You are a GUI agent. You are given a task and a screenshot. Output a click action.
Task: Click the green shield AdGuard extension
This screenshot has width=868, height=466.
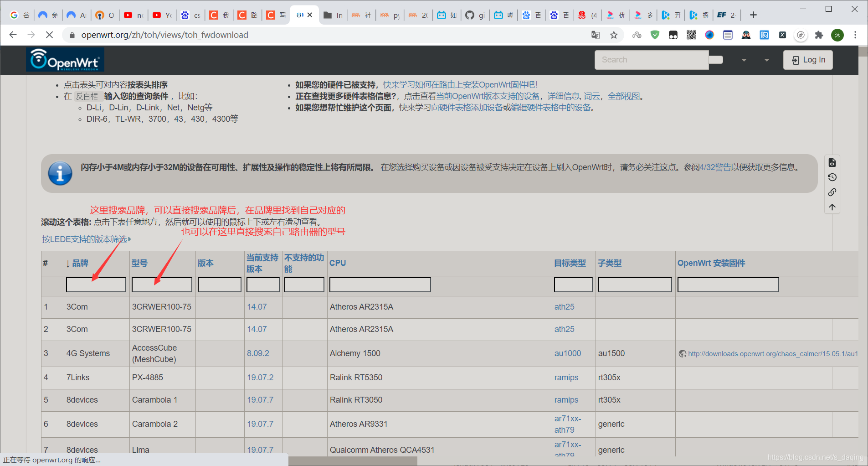655,35
